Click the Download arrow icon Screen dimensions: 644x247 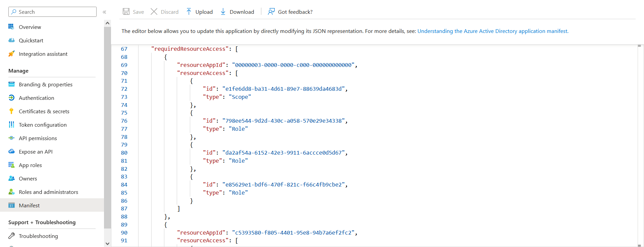click(x=223, y=12)
